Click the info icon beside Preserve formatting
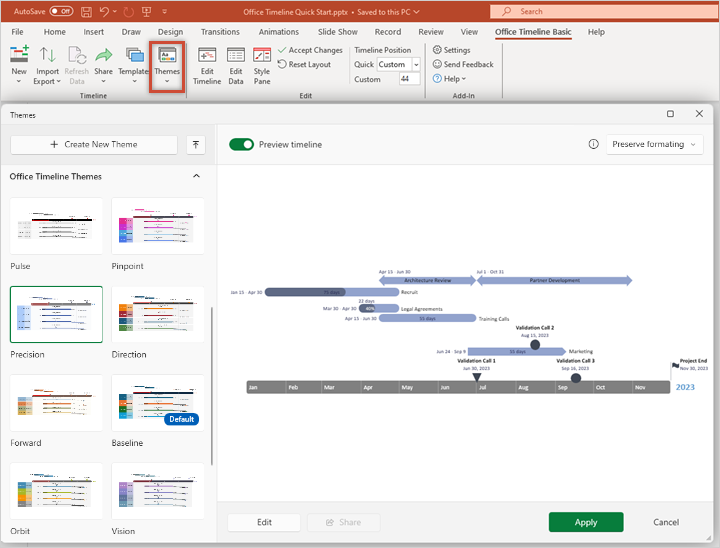Image resolution: width=720 pixels, height=548 pixels. click(x=593, y=144)
